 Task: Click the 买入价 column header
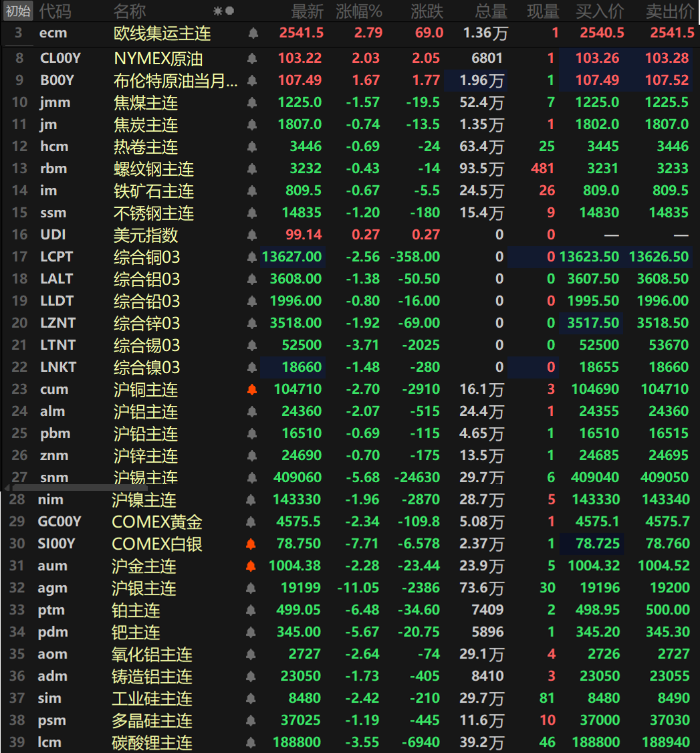[600, 11]
